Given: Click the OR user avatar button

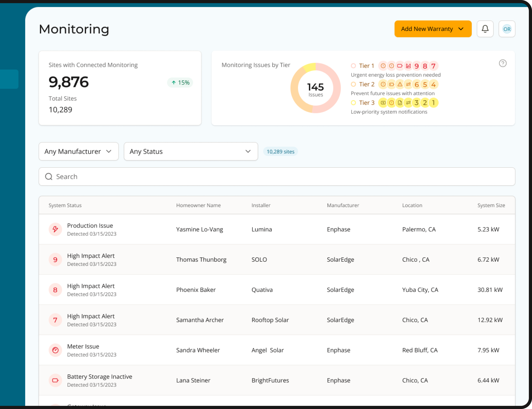Looking at the screenshot, I should click(x=507, y=29).
